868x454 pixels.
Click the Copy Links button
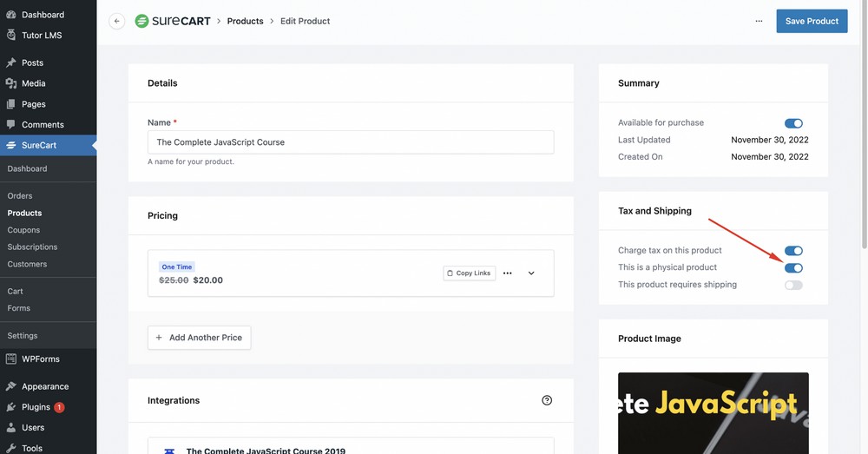(469, 273)
